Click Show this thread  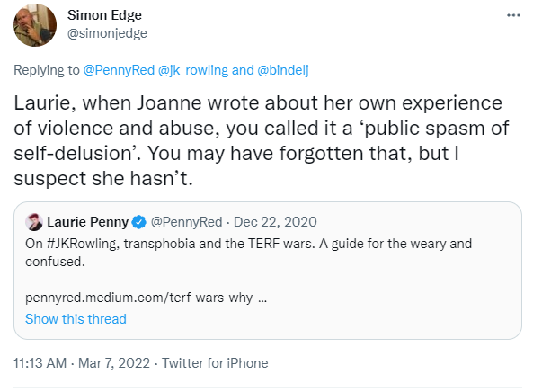[x=76, y=319]
